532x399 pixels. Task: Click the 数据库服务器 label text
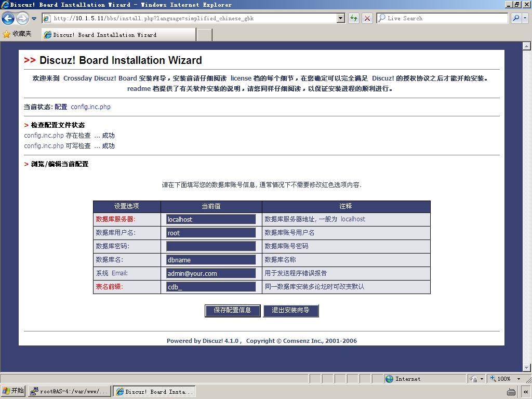pyautogui.click(x=116, y=219)
